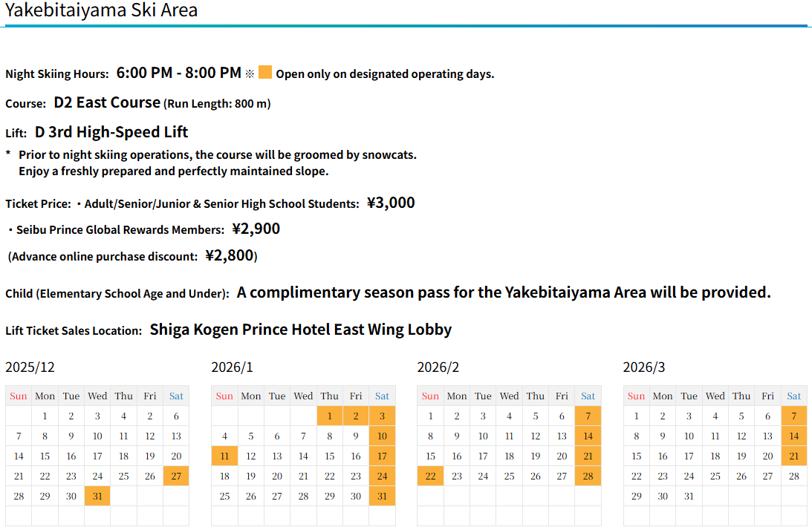Click the Sat header in the 2026/3 calendar
Viewport: 812px width, 527px height.
coord(793,396)
